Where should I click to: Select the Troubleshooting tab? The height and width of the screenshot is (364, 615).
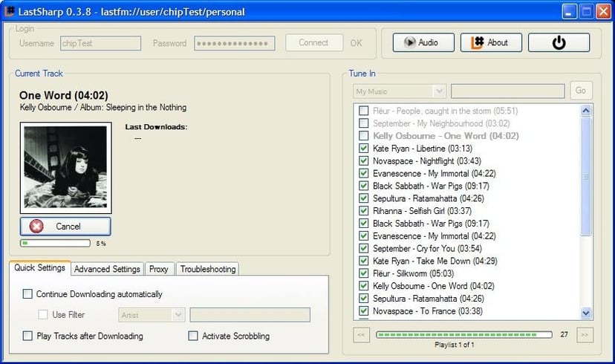tap(207, 269)
